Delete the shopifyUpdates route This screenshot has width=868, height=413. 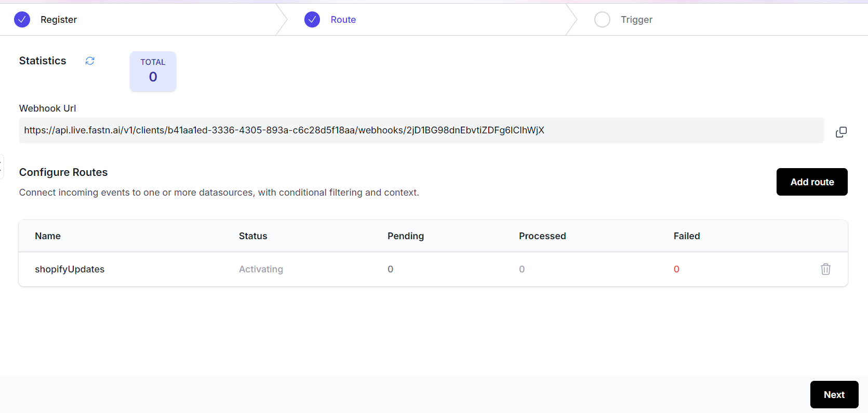(825, 269)
